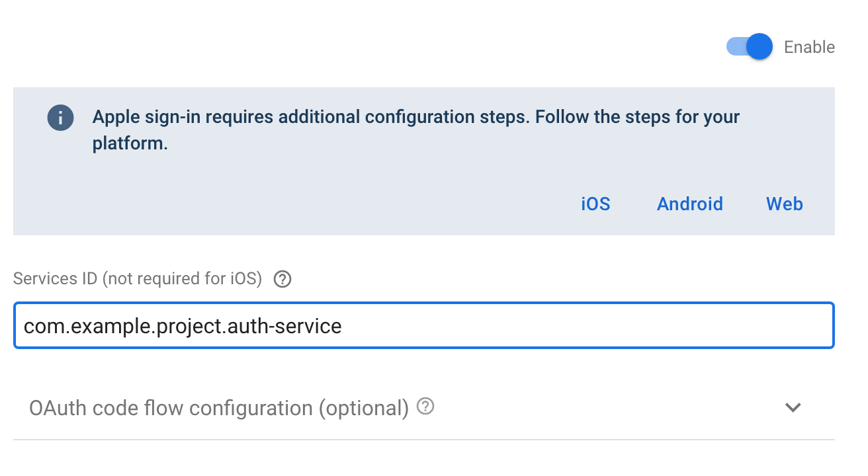The image size is (868, 476).
Task: Select the question mark next to Services ID
Action: tap(282, 279)
